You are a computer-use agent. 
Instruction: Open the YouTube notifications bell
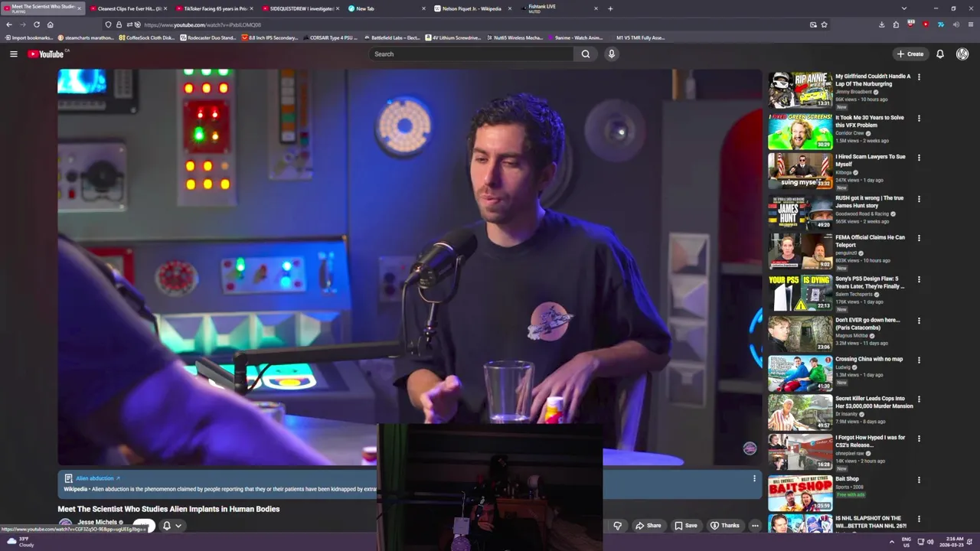[x=940, y=54]
